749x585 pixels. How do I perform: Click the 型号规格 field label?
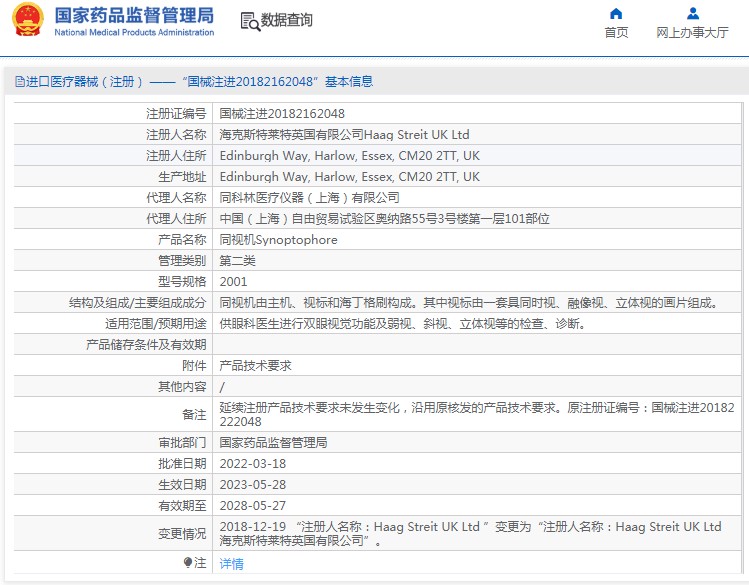[182, 282]
